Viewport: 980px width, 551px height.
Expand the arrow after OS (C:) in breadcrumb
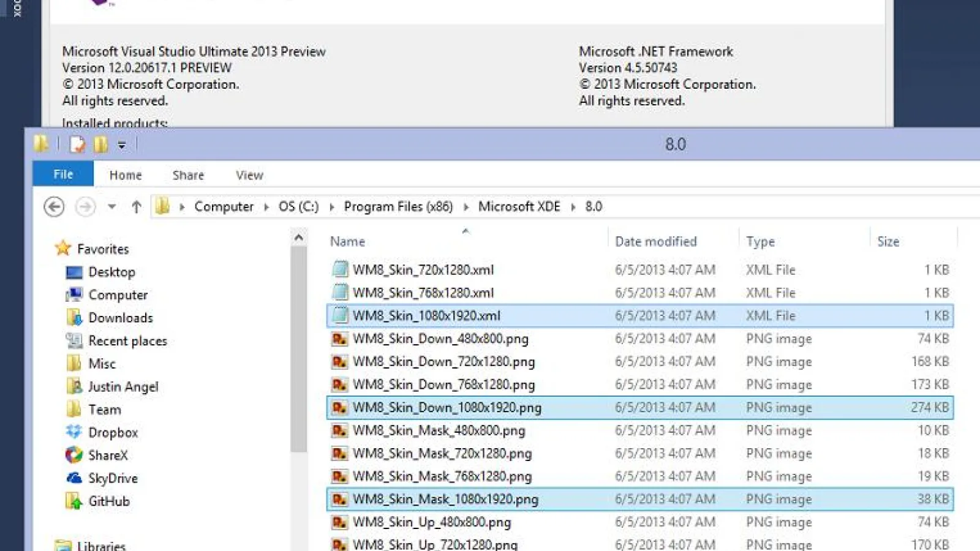click(332, 207)
